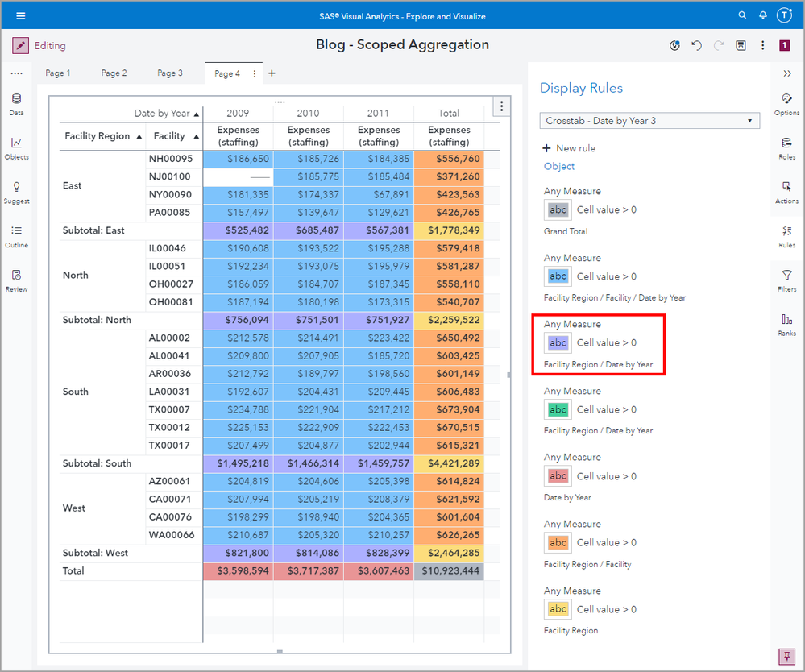Open the Suggest pane
Screen dimensions: 805x672
[x=16, y=193]
